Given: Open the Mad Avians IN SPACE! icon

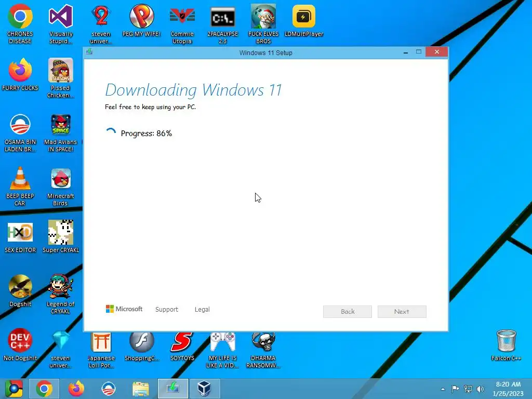Looking at the screenshot, I should pyautogui.click(x=60, y=132).
